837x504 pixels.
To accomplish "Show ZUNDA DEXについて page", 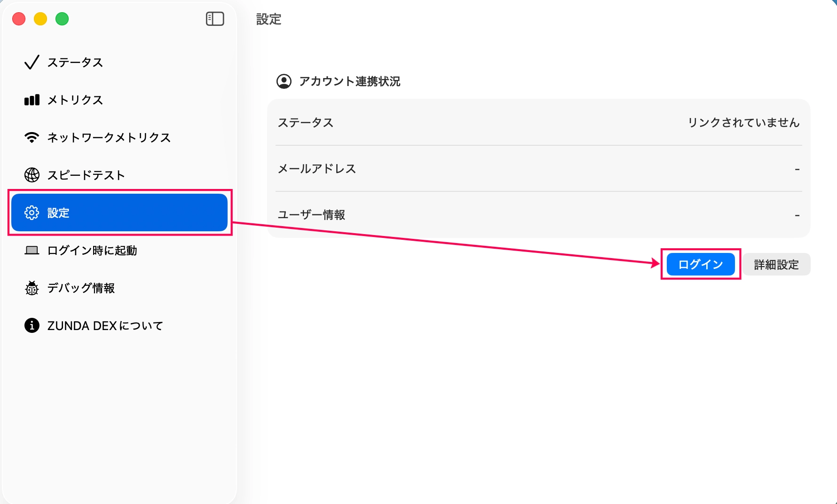I will [x=105, y=325].
